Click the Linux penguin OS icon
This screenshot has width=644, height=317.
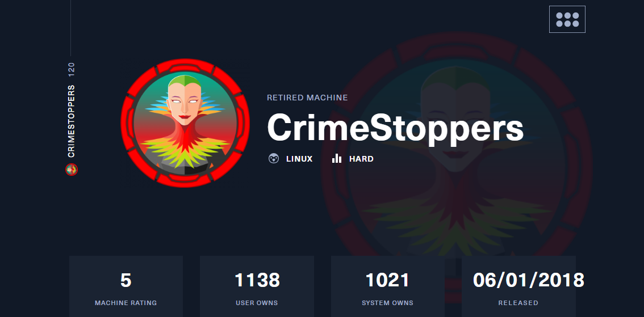(x=274, y=159)
